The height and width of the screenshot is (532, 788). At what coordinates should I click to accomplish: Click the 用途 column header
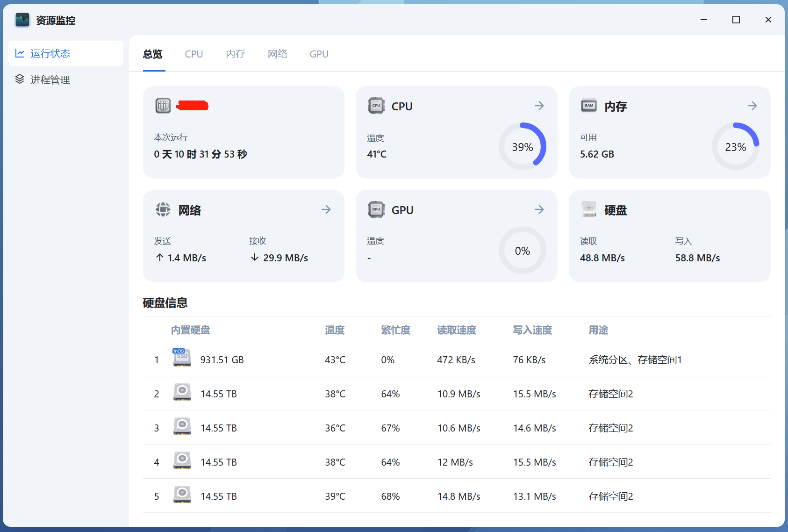[599, 330]
